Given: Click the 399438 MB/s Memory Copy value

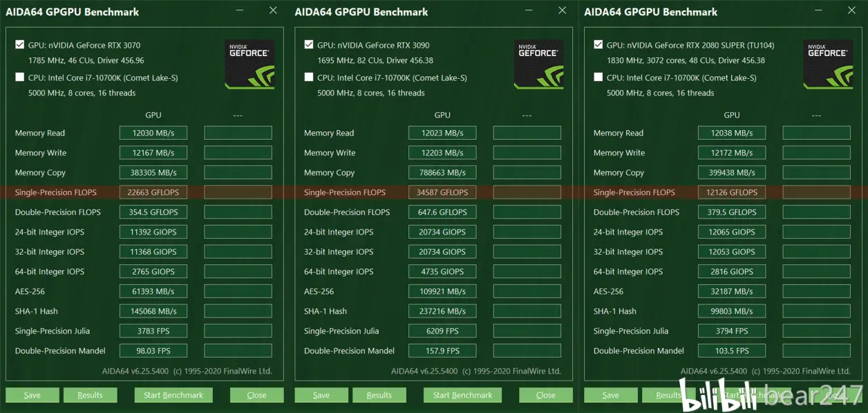Looking at the screenshot, I should (x=732, y=172).
